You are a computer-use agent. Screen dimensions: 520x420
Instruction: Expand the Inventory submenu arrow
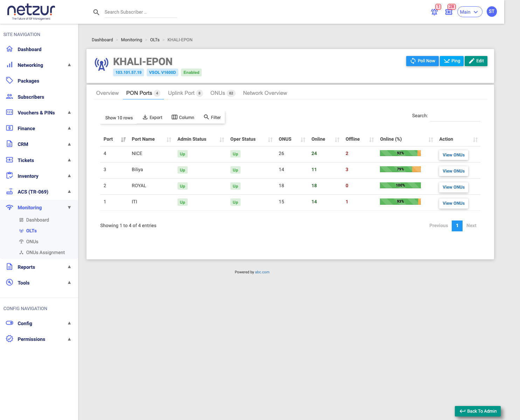coord(69,176)
